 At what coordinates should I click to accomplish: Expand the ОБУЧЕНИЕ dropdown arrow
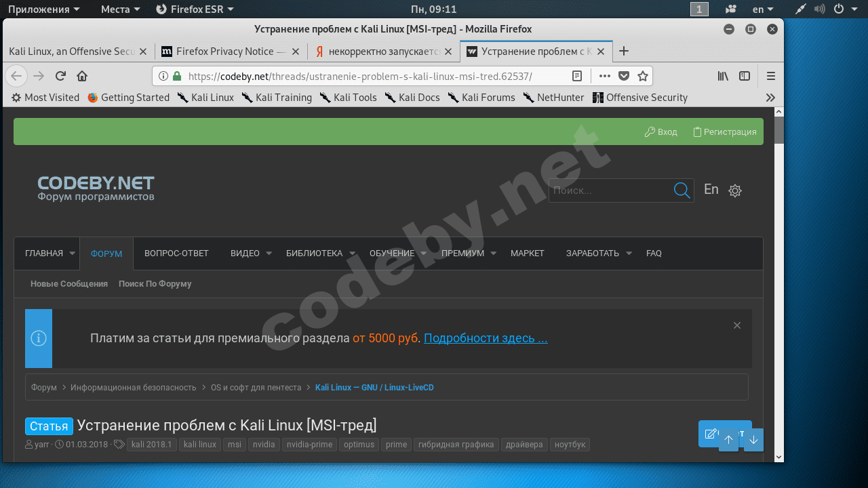424,253
